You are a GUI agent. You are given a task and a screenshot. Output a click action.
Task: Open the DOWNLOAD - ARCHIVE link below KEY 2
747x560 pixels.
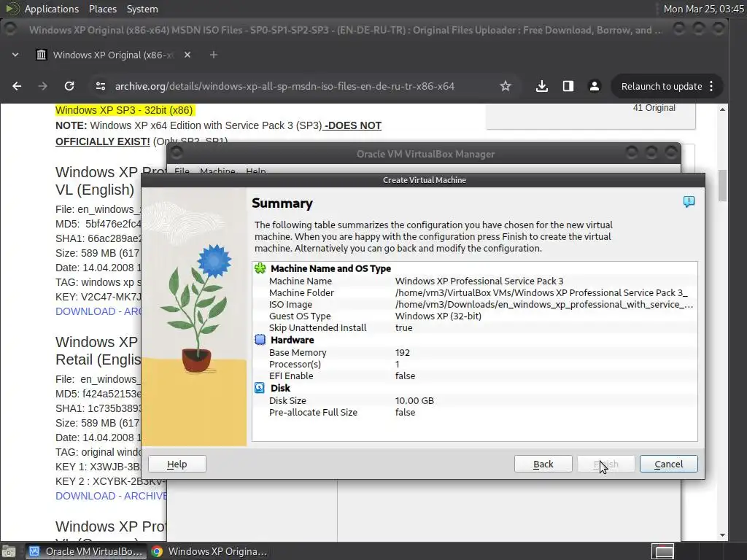(x=111, y=496)
